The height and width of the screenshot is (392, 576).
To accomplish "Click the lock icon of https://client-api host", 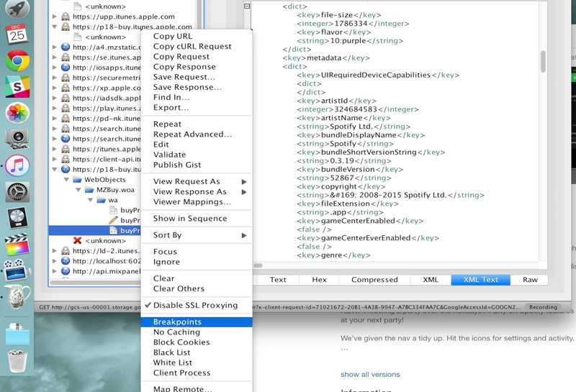I will click(66, 159).
